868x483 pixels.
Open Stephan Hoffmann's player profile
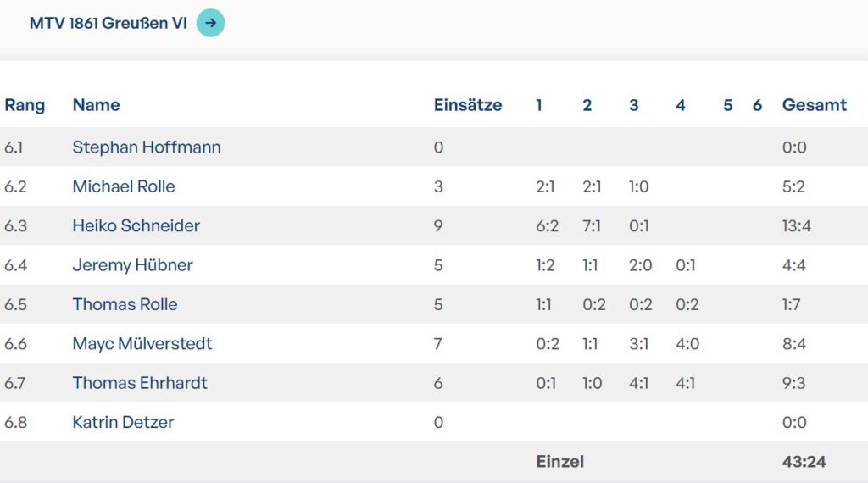coord(147,147)
